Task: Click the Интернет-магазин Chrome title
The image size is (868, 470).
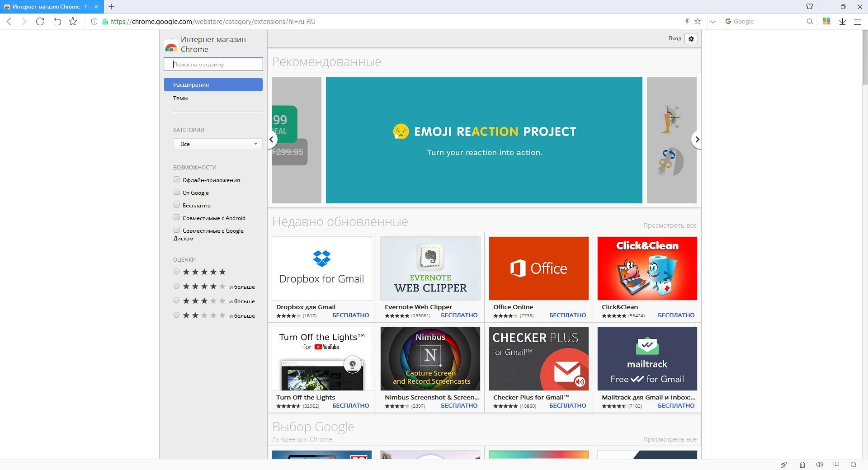Action: (x=213, y=44)
